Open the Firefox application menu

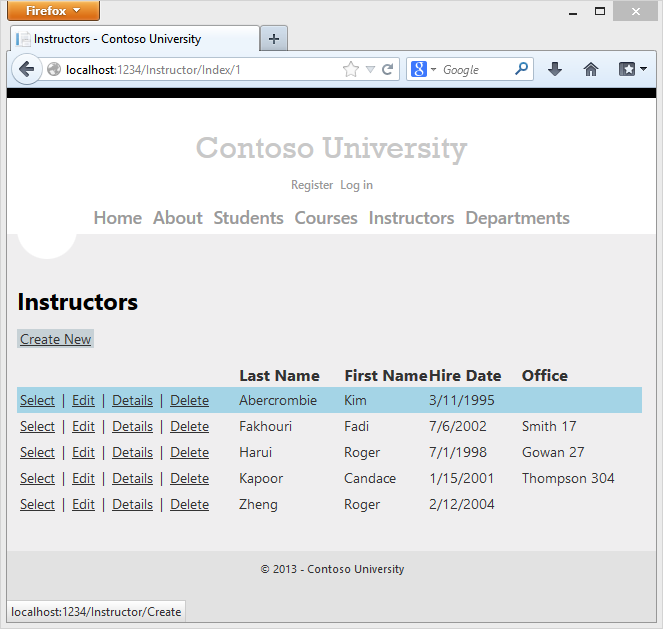tap(54, 11)
